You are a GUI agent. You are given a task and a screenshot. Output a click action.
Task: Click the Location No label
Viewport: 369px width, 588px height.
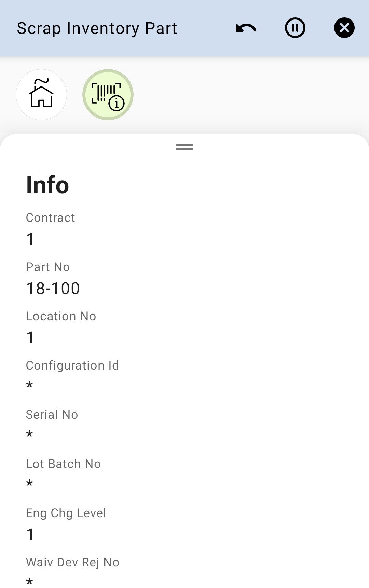pyautogui.click(x=61, y=316)
